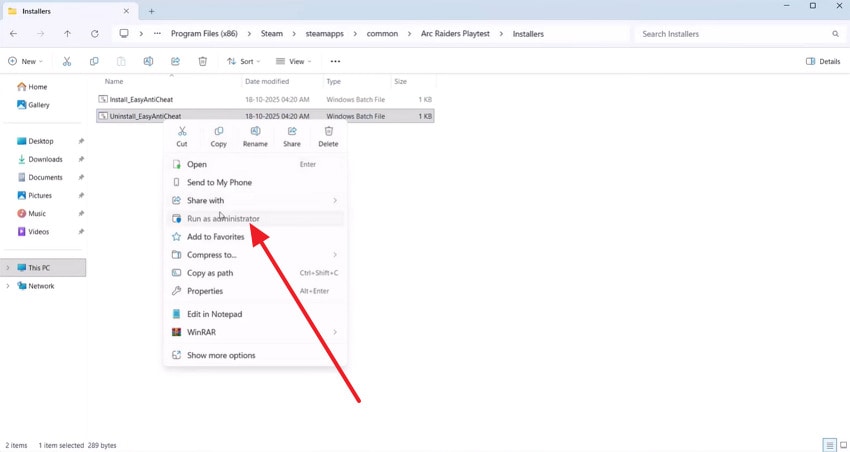Click the toolbar Rename icon
The width and height of the screenshot is (850, 452).
(148, 61)
